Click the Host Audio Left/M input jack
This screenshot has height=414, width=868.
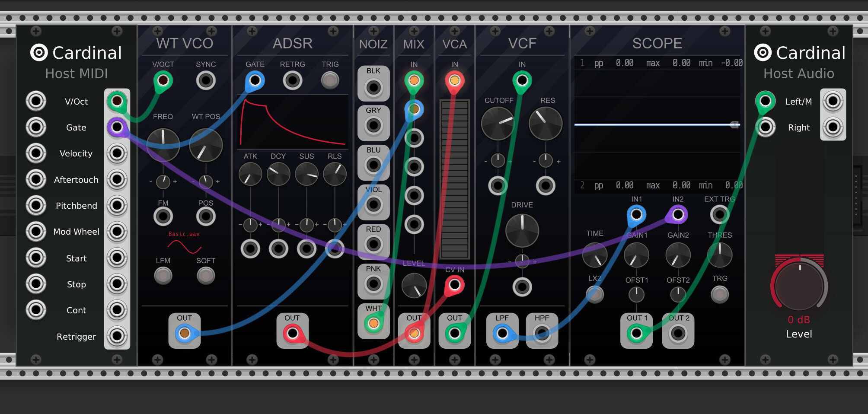[765, 101]
